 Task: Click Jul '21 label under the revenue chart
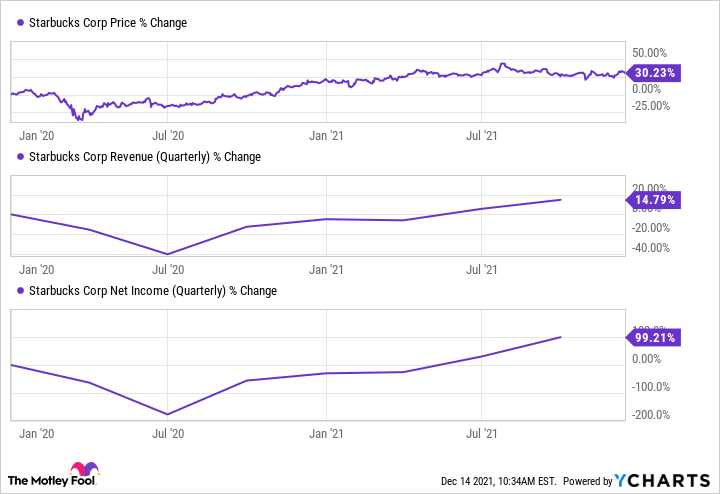[x=482, y=269]
